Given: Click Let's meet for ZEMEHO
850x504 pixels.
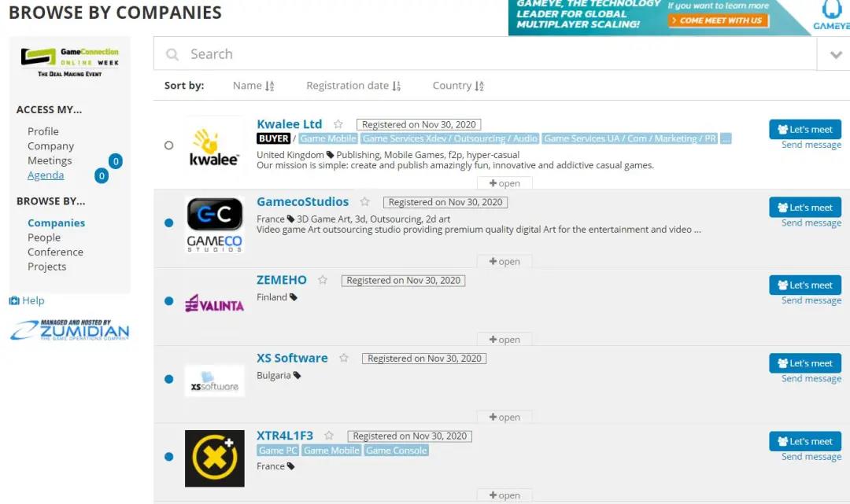Looking at the screenshot, I should pos(805,285).
